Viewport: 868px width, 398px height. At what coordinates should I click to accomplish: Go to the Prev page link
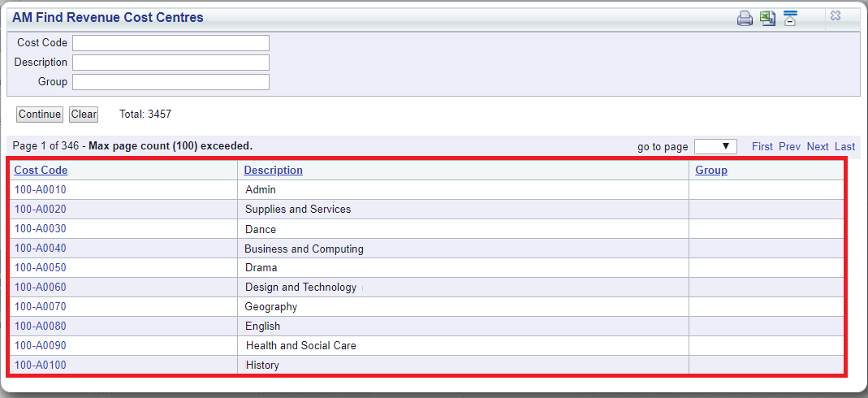pos(789,147)
